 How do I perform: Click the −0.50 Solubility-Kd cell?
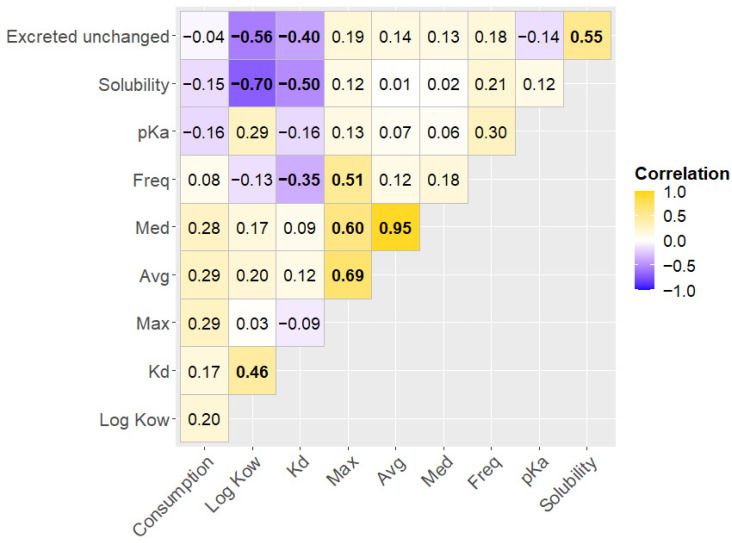pyautogui.click(x=300, y=84)
